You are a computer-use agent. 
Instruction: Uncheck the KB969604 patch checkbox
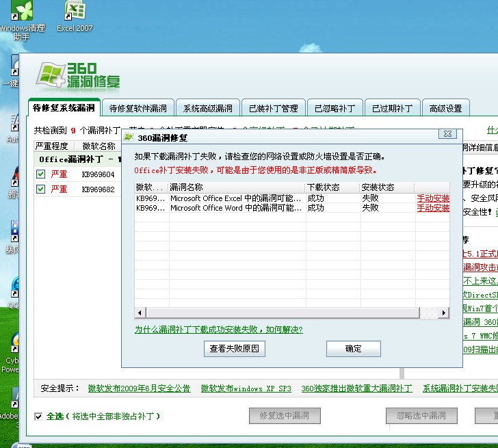click(x=40, y=174)
